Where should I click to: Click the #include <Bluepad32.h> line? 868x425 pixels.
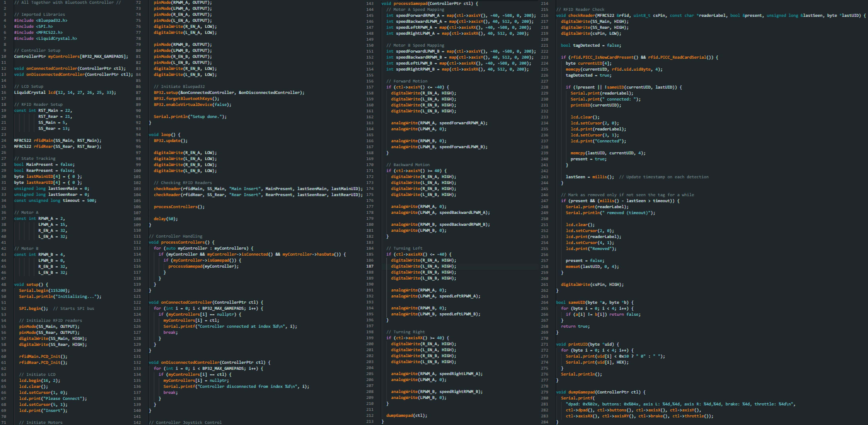coord(40,21)
